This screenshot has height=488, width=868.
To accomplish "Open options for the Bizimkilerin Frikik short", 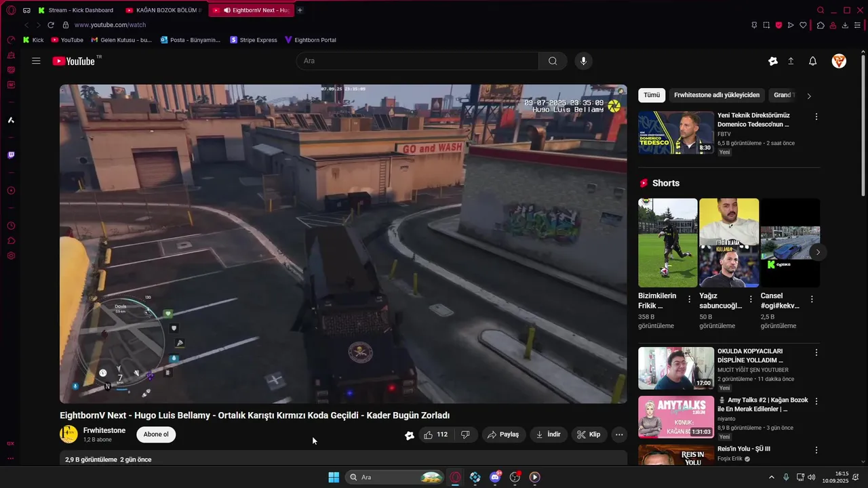I will [x=690, y=299].
